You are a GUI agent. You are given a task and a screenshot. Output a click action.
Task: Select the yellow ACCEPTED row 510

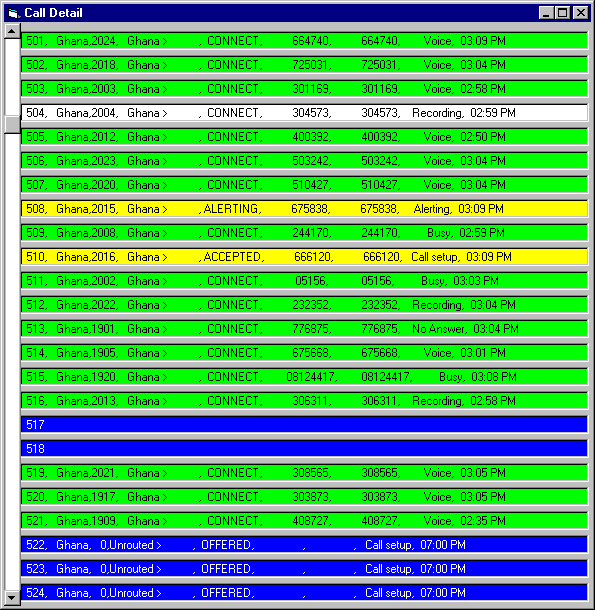(x=304, y=257)
